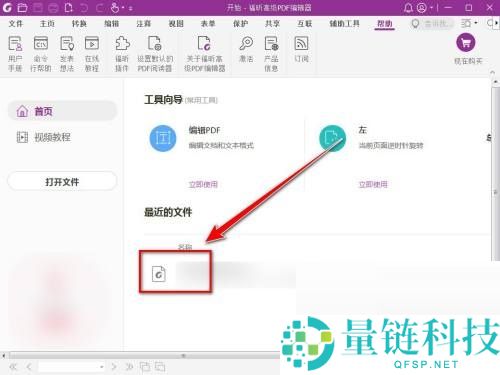Open the 文件 menu
The image size is (500, 375).
pos(16,24)
